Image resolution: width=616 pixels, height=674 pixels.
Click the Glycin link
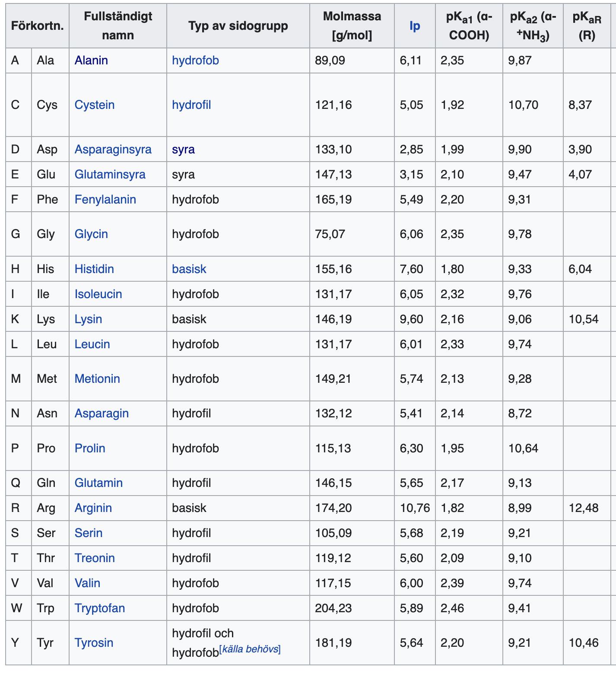tap(91, 234)
